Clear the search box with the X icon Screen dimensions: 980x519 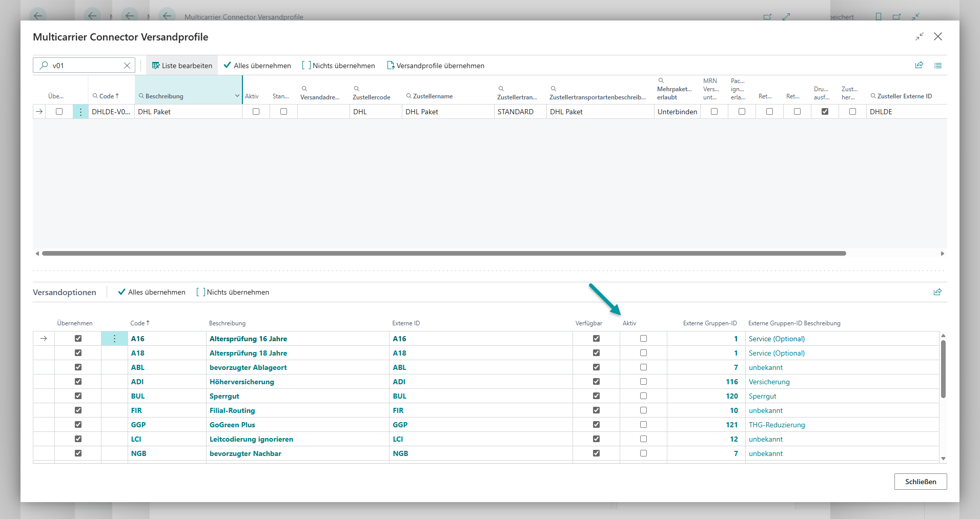click(127, 66)
